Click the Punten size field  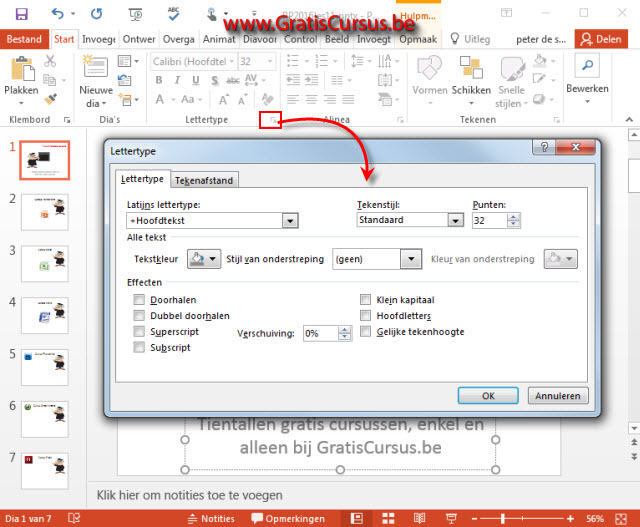[x=489, y=220]
